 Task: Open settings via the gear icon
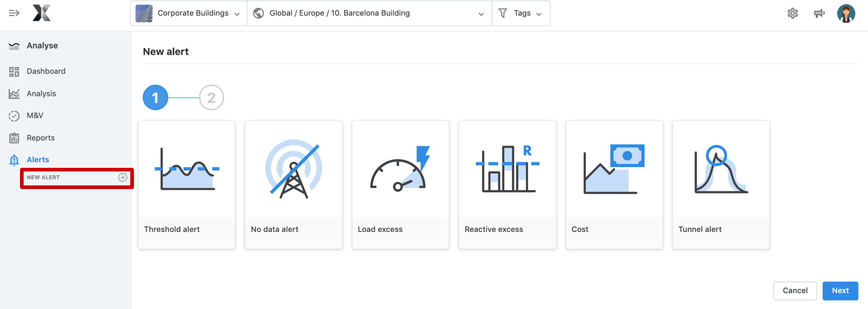793,13
